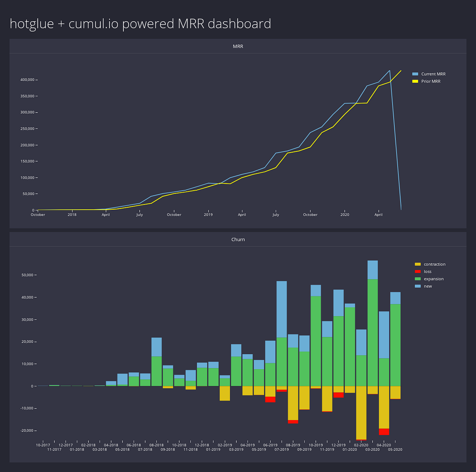Select the MRR panel header

click(238, 46)
